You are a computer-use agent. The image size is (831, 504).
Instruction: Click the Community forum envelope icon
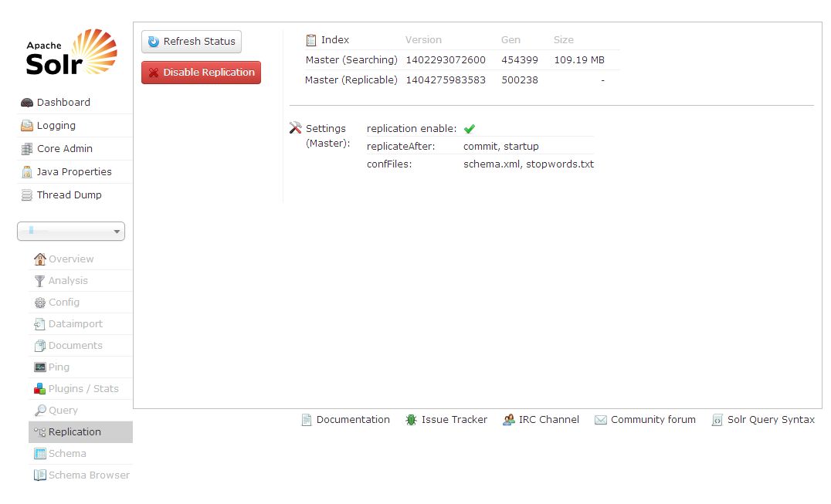pyautogui.click(x=600, y=420)
